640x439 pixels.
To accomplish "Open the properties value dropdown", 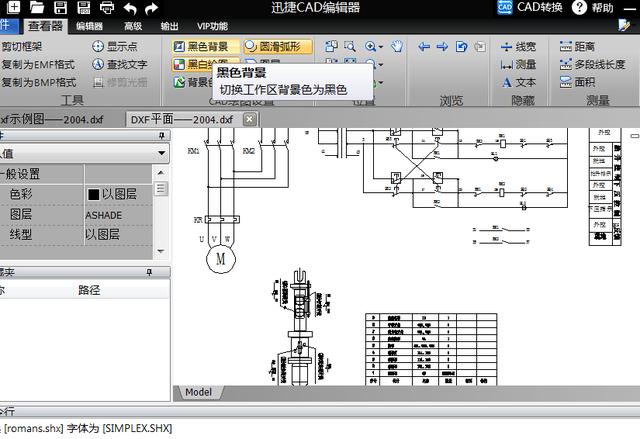I will pos(162,153).
